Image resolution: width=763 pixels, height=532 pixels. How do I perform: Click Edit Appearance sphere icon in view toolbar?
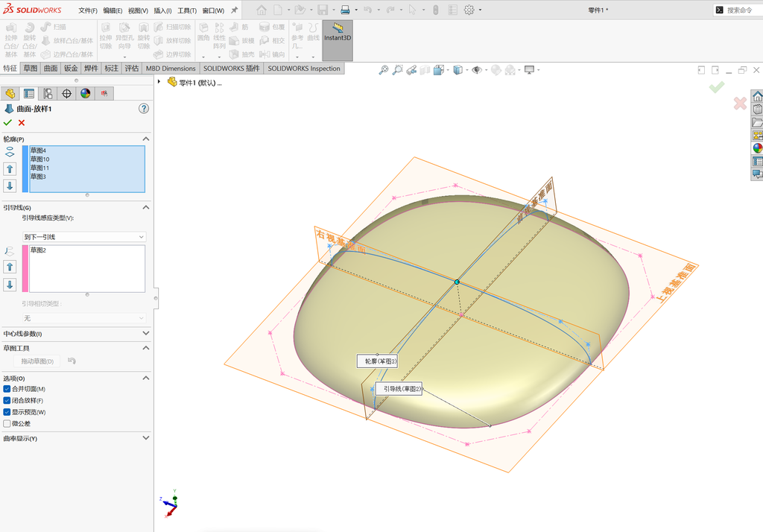click(x=496, y=70)
